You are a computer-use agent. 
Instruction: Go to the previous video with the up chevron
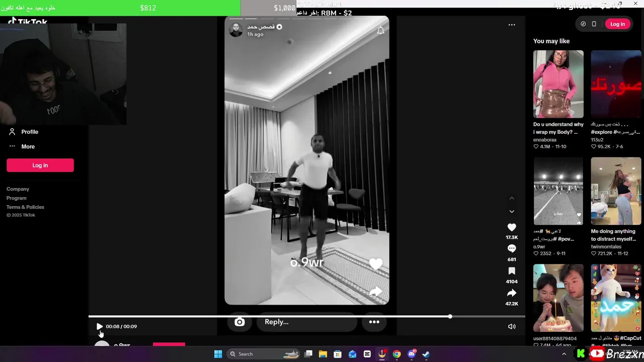(512, 198)
